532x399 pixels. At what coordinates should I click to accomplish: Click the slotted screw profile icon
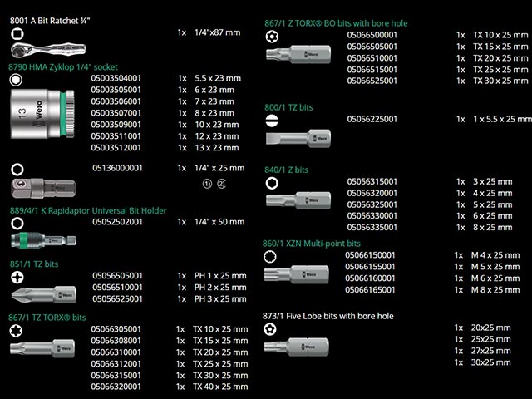pos(272,121)
